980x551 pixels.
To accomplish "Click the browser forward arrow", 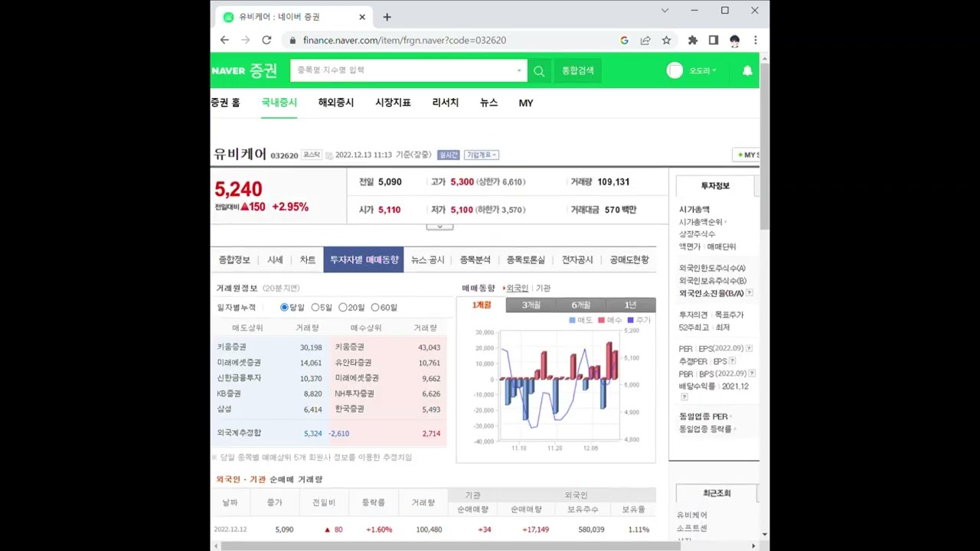I will pyautogui.click(x=246, y=40).
